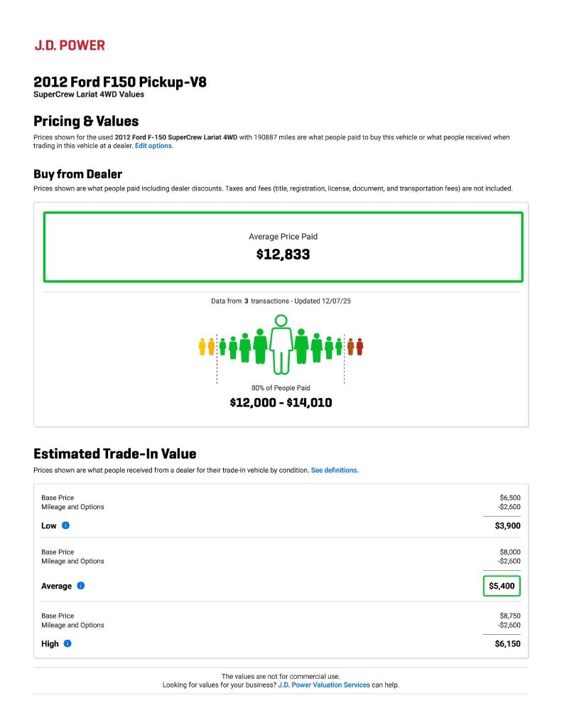Click the J.D. Power logo
Viewport: 562px width, 728px height.
pyautogui.click(x=70, y=45)
